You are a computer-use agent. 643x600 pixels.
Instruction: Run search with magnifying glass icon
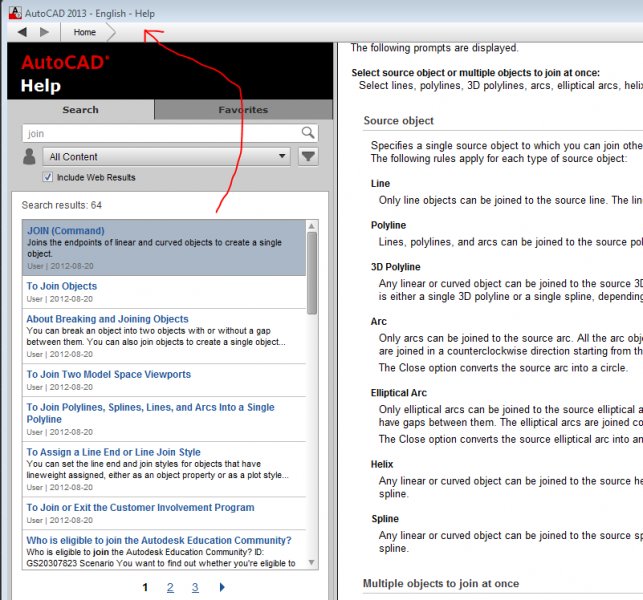pos(308,132)
